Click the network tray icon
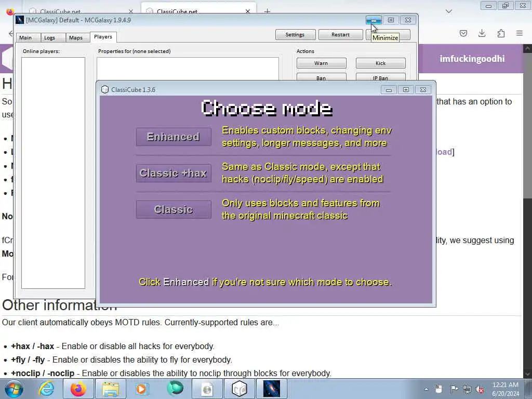The width and height of the screenshot is (532, 399). 467,389
